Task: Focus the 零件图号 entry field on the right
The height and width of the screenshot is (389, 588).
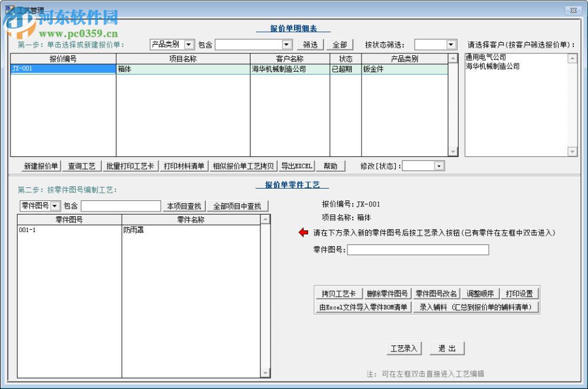Action: coord(417,250)
